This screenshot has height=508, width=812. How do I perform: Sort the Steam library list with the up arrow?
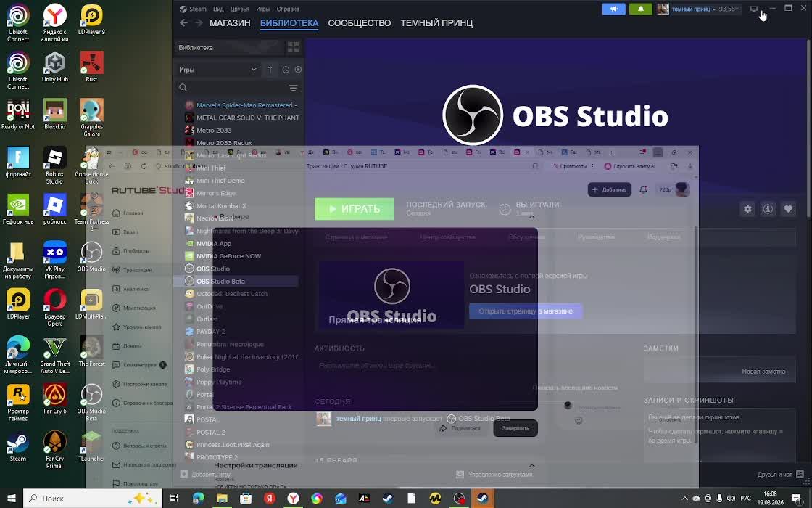pyautogui.click(x=270, y=70)
